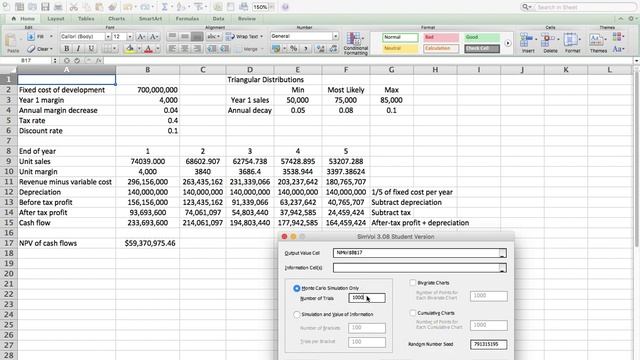Screen dimensions: 640x360
Task: Apply the Good cell style
Action: 482,38
